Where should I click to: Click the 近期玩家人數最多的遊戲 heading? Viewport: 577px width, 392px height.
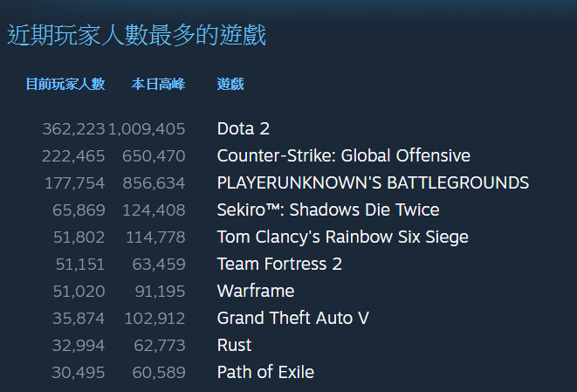136,36
